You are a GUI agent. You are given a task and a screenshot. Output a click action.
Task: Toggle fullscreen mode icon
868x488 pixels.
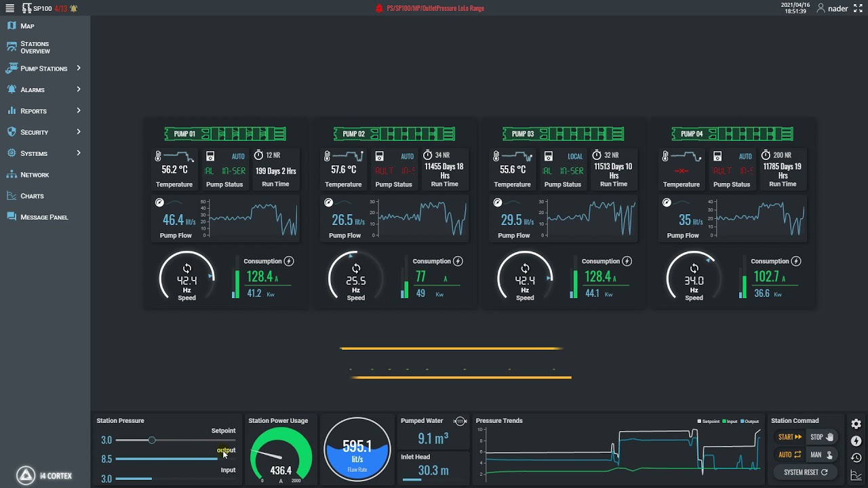point(858,9)
